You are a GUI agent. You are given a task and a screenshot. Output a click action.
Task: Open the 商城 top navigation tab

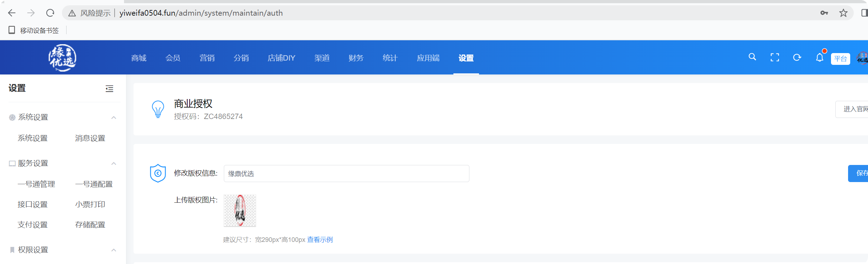coord(139,58)
